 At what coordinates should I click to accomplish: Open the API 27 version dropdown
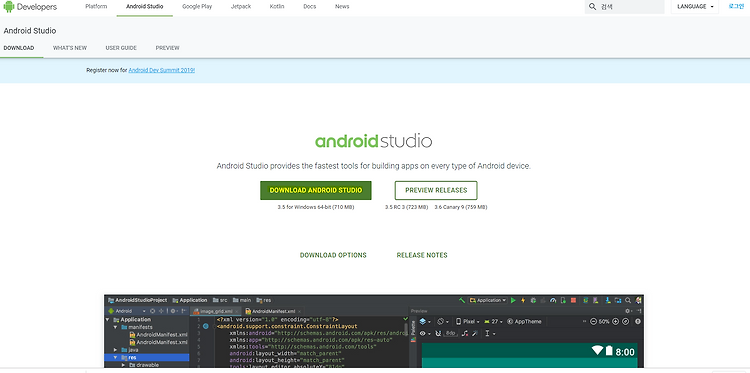tap(493, 321)
